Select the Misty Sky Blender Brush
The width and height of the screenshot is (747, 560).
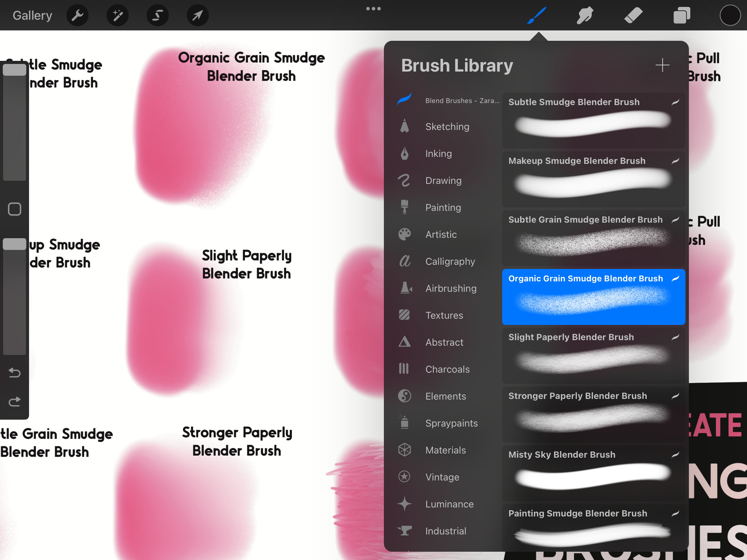pyautogui.click(x=593, y=473)
